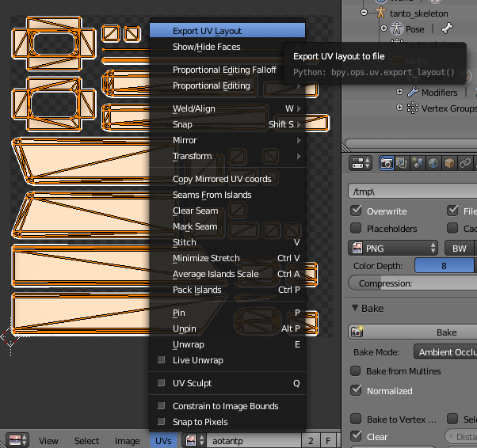Toggle the Placeholders checkbox
The height and width of the screenshot is (448, 477).
356,228
